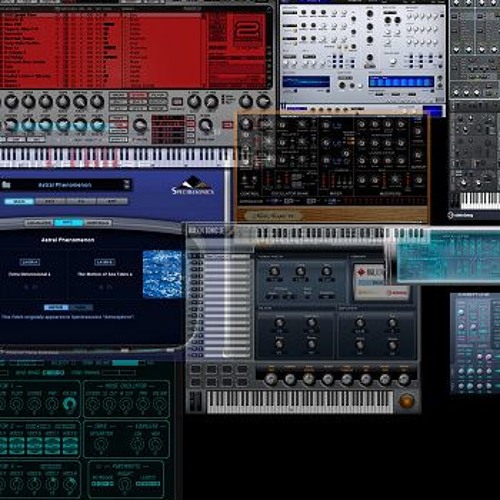Adjust last blue knob in red synth's lower row
Image resolution: width=500 pixels, height=500 pixels.
(97, 125)
